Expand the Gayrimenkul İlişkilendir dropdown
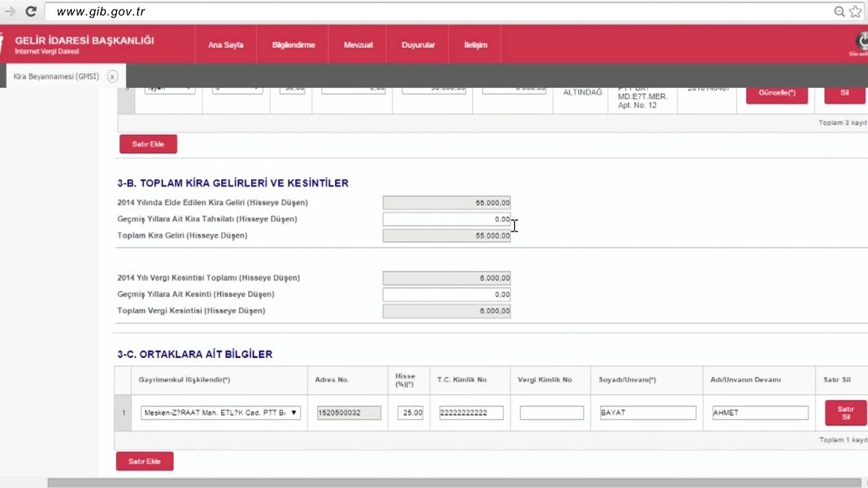 point(220,413)
